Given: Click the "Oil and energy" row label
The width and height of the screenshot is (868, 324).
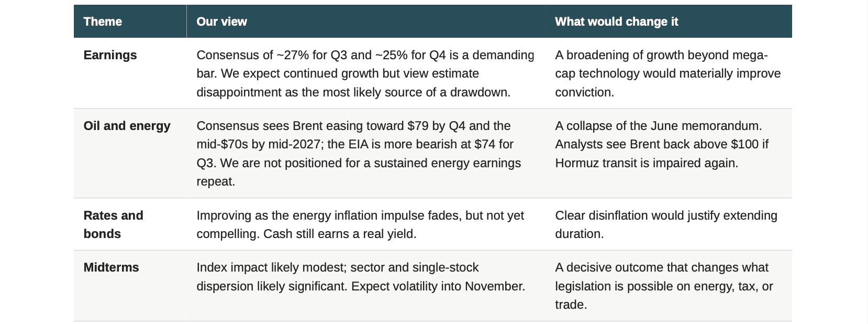Looking at the screenshot, I should (127, 126).
